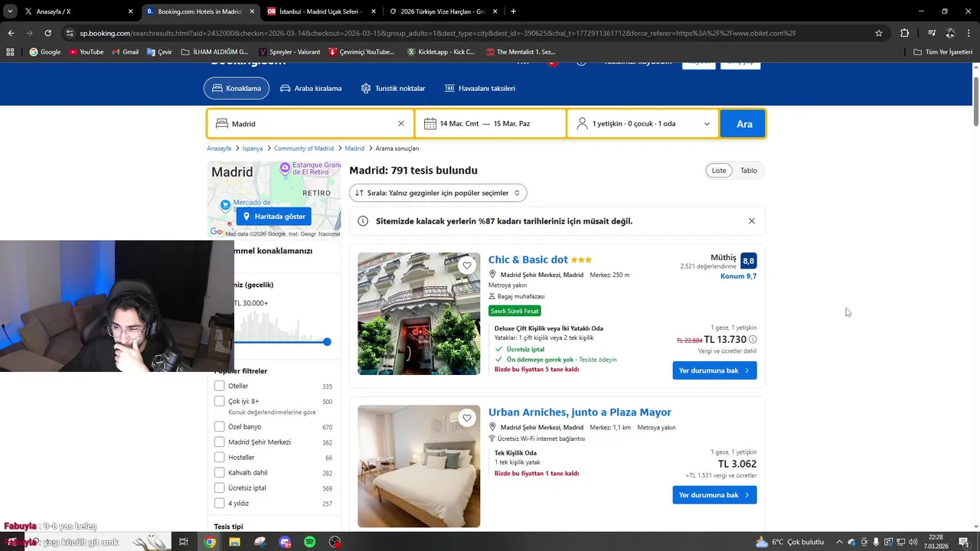Check the Oteller filter
Image resolution: width=980 pixels, height=551 pixels.
220,386
